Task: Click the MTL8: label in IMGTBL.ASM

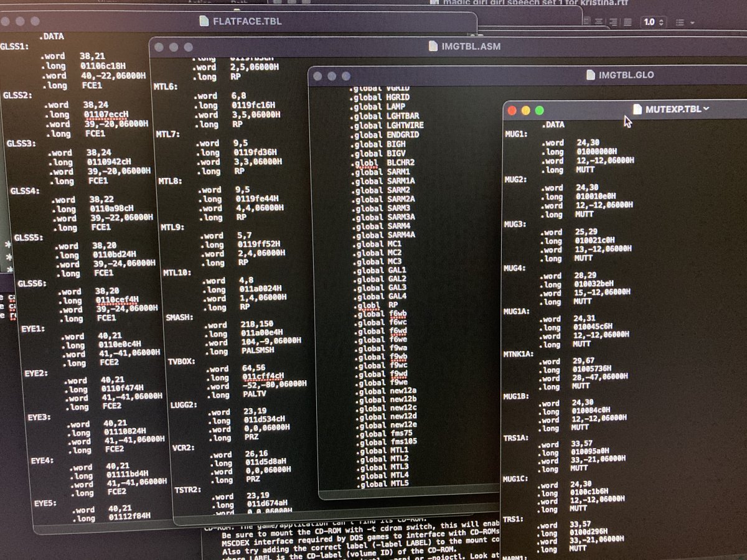Action: coord(170,181)
